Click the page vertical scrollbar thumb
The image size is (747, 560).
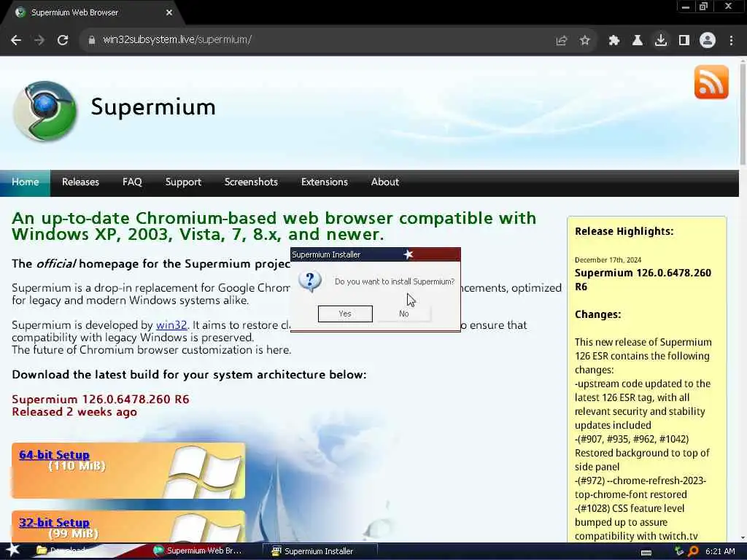click(x=743, y=114)
